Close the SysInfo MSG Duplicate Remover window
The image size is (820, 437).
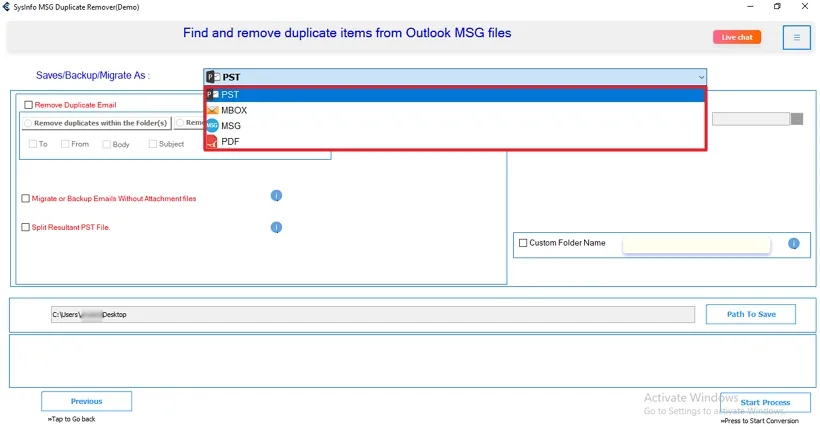click(x=805, y=7)
